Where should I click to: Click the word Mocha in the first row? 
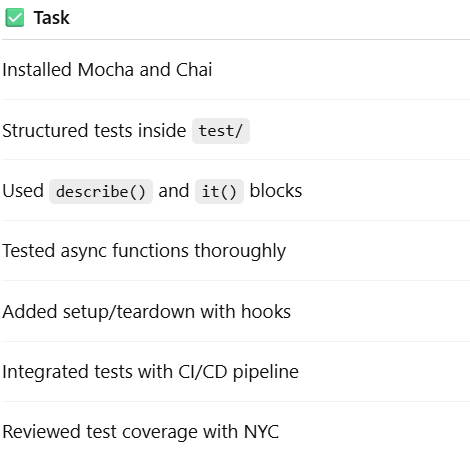click(x=106, y=70)
